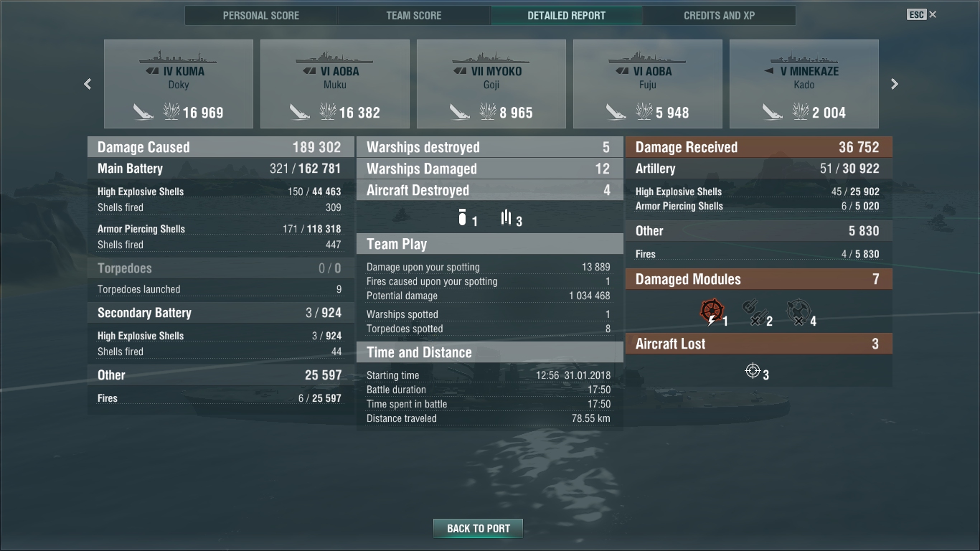Select the IV Kuma ship card

(179, 84)
